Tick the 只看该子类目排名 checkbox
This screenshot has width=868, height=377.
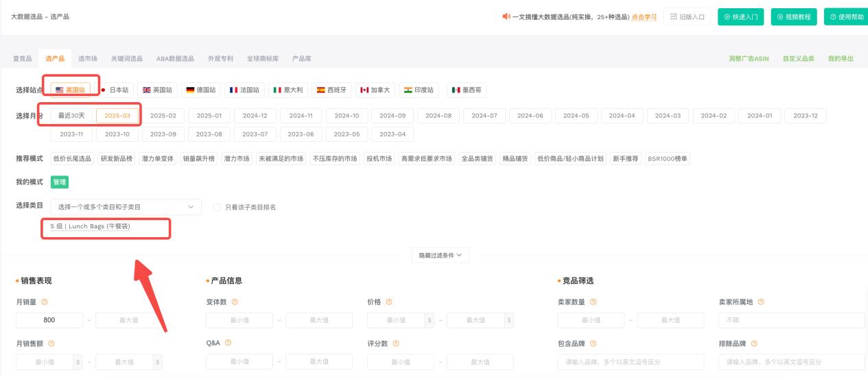pos(217,207)
